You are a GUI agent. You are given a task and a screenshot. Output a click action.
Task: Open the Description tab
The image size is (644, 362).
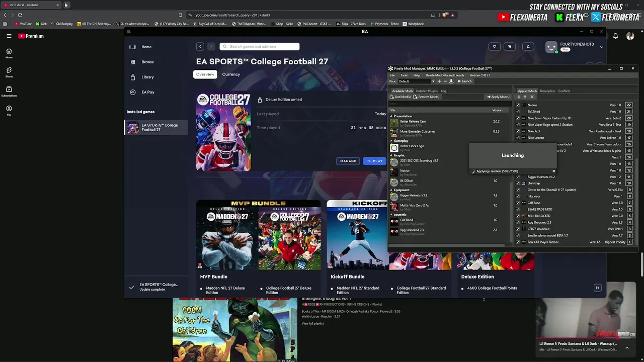pos(547,91)
